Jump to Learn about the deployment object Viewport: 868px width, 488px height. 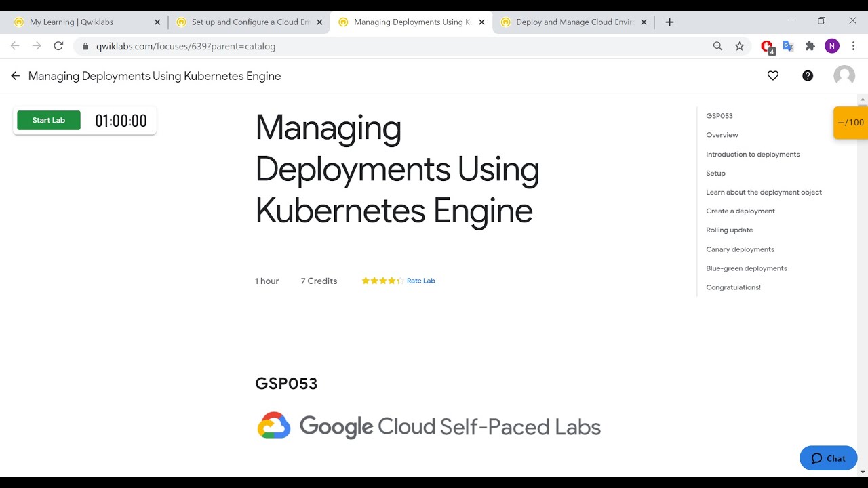[x=764, y=192]
